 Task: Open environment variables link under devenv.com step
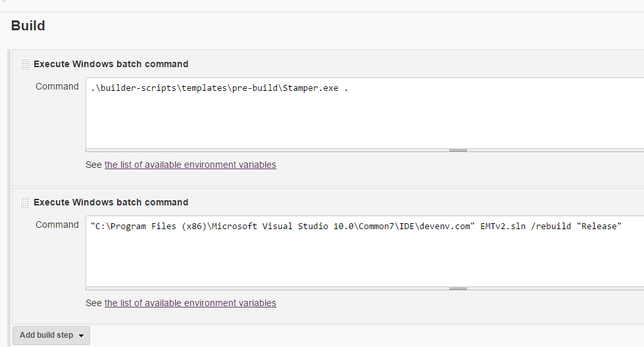(190, 303)
